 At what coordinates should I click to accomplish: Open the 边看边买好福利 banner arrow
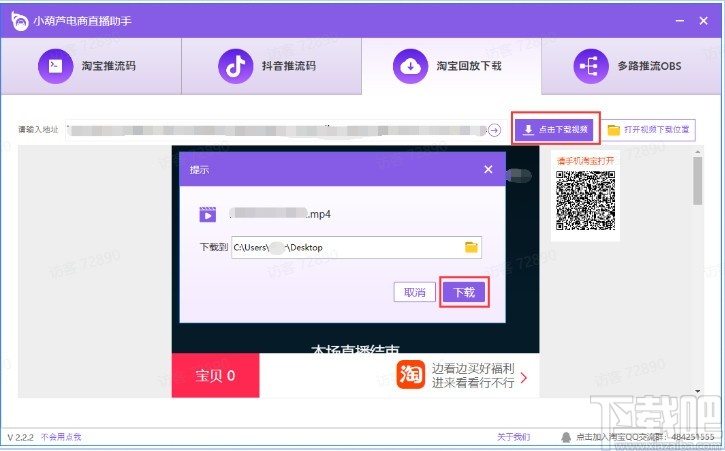(x=524, y=378)
